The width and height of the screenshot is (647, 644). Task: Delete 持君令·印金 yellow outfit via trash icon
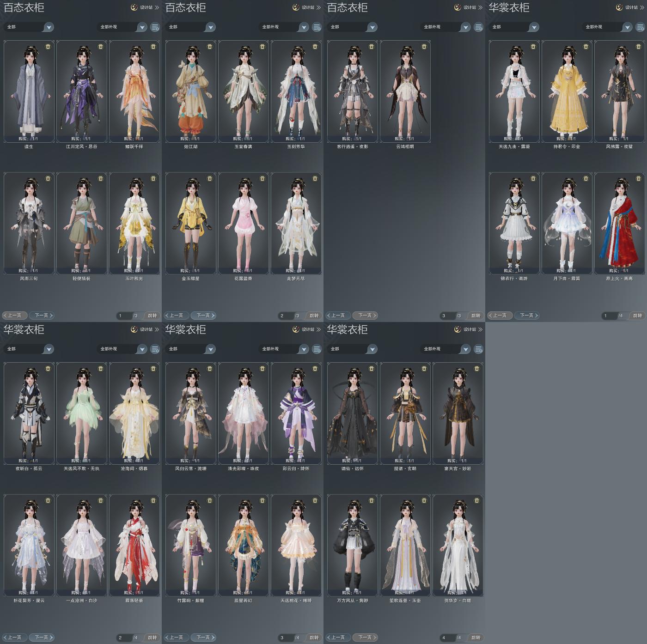pos(586,47)
